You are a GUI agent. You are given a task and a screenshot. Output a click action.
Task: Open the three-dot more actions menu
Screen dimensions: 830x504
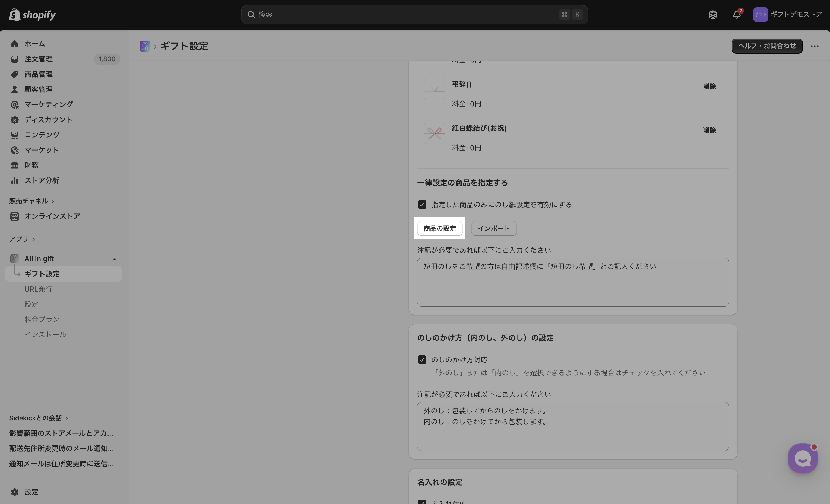[815, 46]
